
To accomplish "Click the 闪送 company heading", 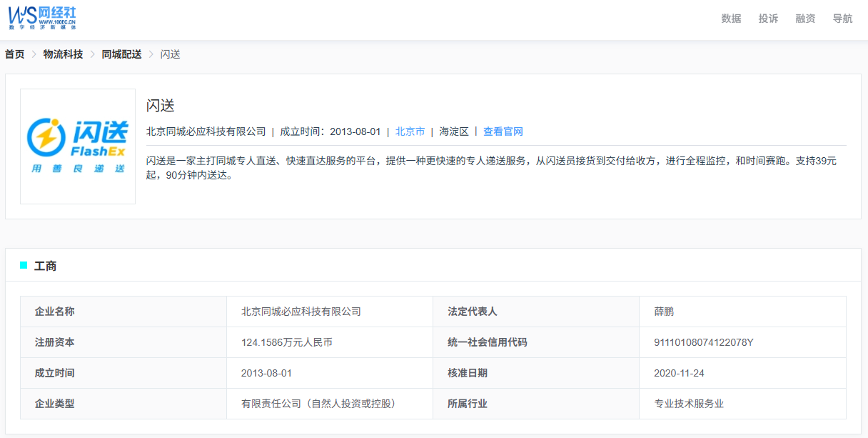I will tap(161, 106).
